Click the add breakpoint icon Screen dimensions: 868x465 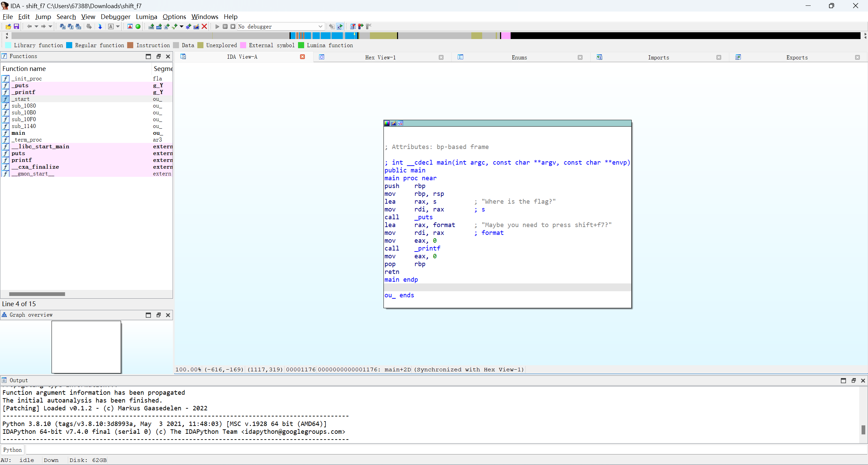tap(360, 26)
